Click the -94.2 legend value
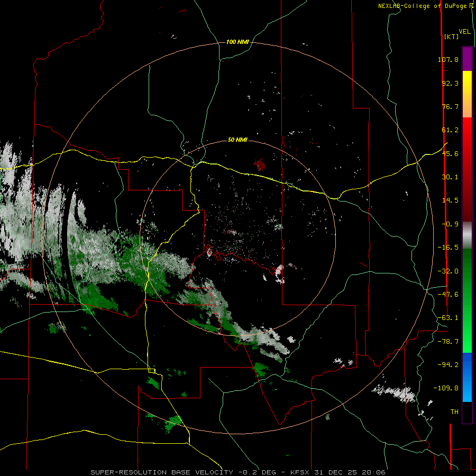476x476 pixels. (448, 365)
